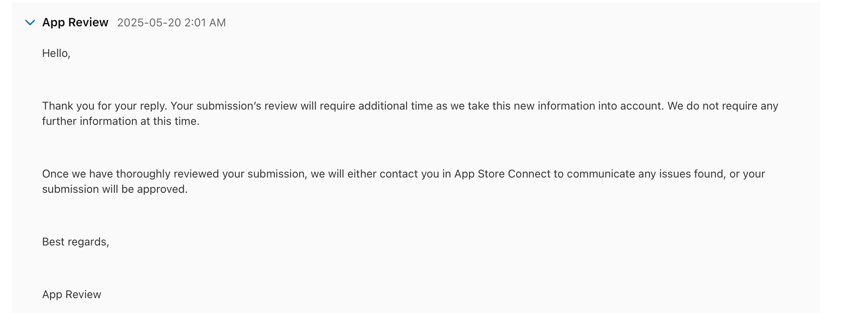Click the App Review sender name header
Screen dimensions: 868x313
click(x=75, y=23)
